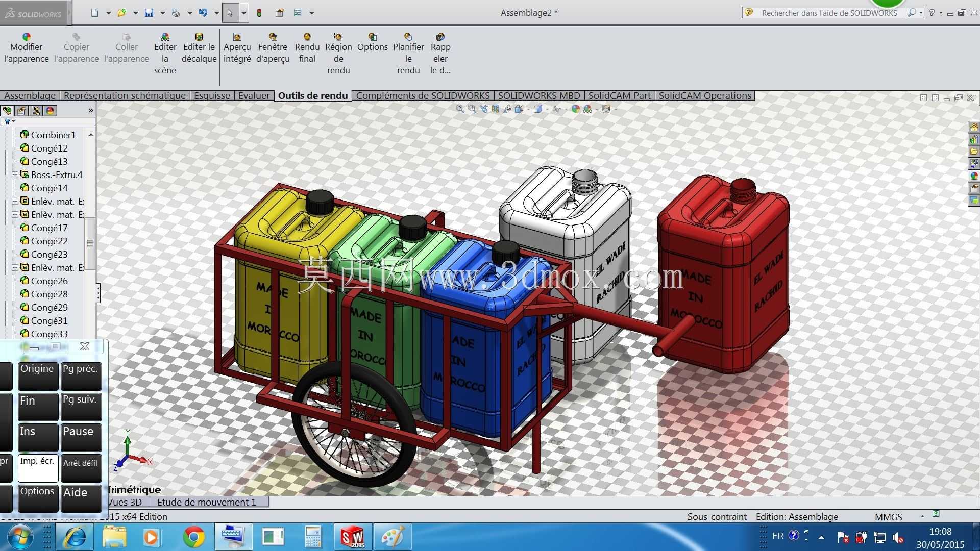Image resolution: width=980 pixels, height=551 pixels.
Task: Open Google Chrome from the taskbar
Action: click(x=194, y=537)
